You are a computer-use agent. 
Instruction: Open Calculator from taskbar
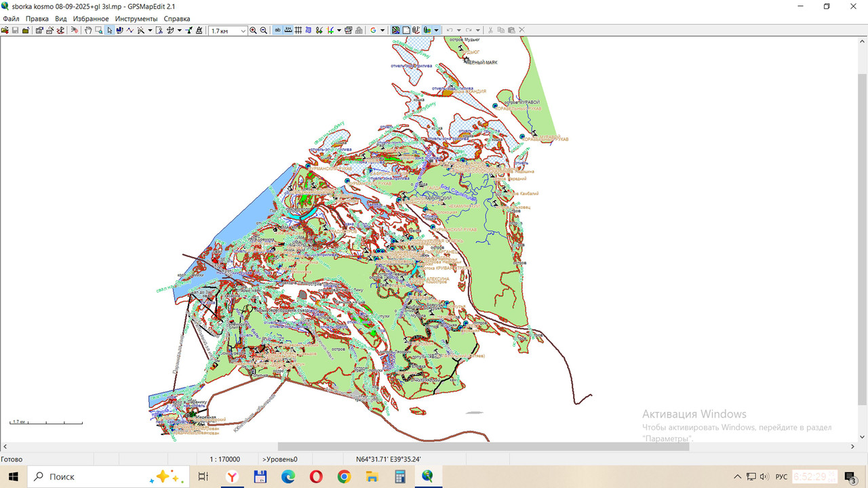point(399,476)
